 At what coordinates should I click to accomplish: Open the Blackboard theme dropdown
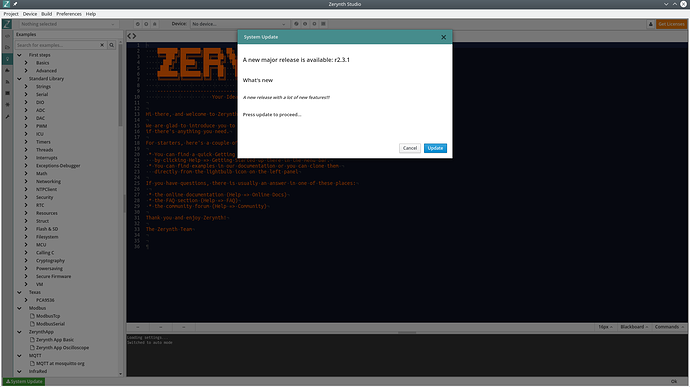(x=634, y=327)
